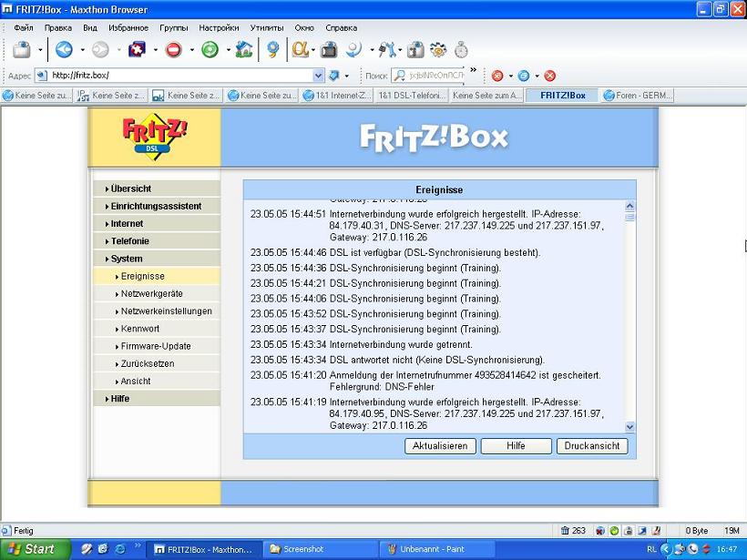Image resolution: width=747 pixels, height=560 pixels.
Task: Click the Aktualisieren button
Action: (440, 446)
